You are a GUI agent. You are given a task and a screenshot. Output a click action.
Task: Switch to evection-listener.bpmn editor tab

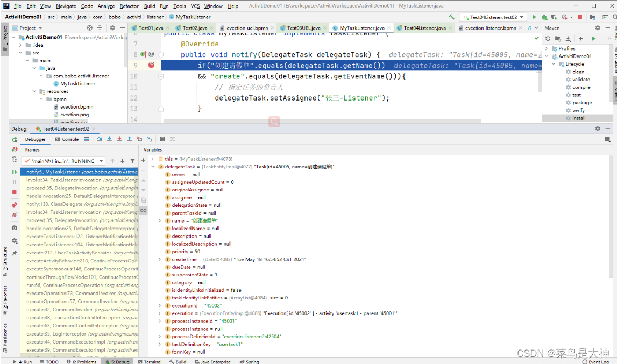tap(490, 28)
